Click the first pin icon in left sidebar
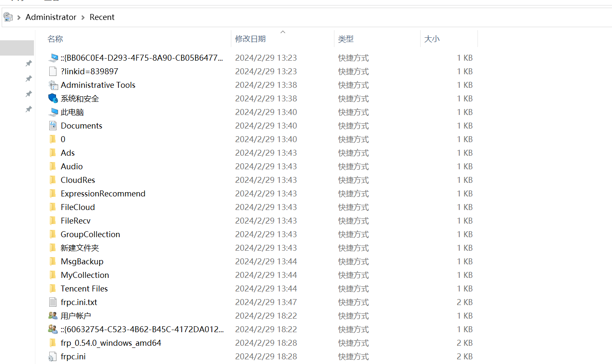Image resolution: width=612 pixels, height=364 pixels. [x=29, y=63]
